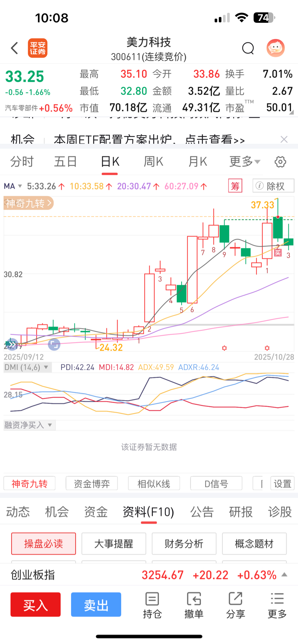Select the 财务分析 button
Viewport: 298px width, 644px height.
click(184, 544)
